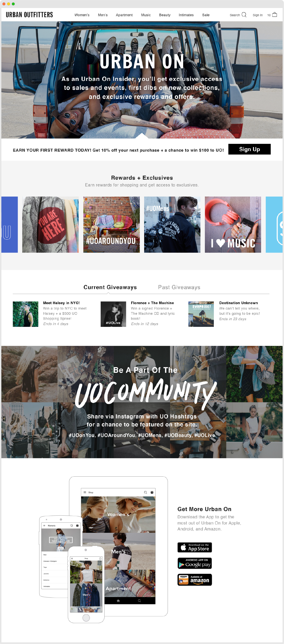The width and height of the screenshot is (284, 644).
Task: Switch to Past Giveaways tab
Action: pyautogui.click(x=179, y=287)
